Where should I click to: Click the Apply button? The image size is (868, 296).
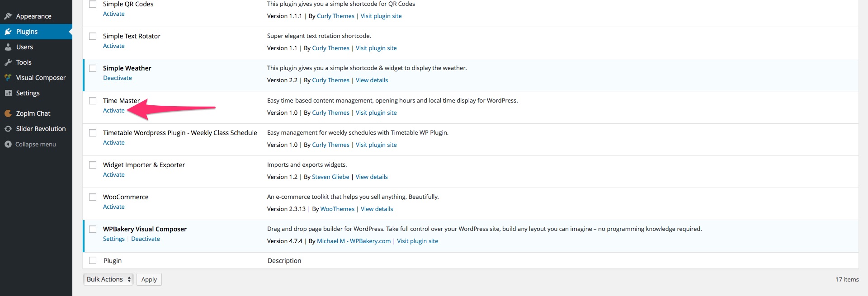pos(149,279)
